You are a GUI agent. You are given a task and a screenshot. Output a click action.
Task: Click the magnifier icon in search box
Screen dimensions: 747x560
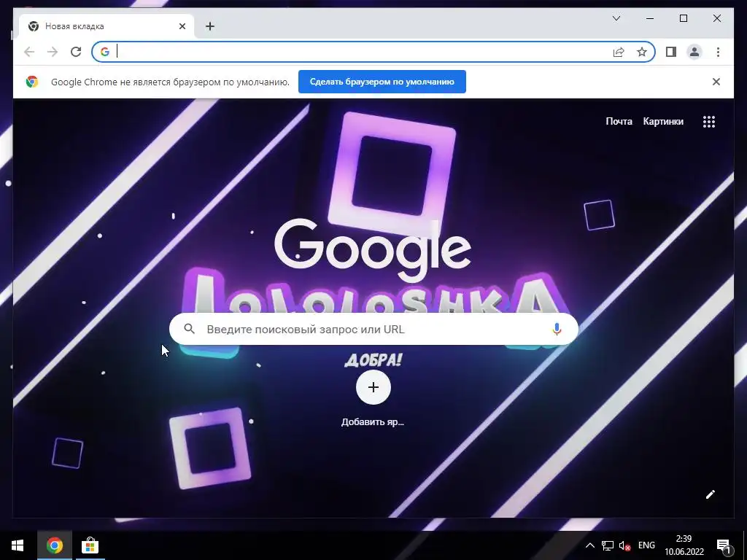[189, 329]
